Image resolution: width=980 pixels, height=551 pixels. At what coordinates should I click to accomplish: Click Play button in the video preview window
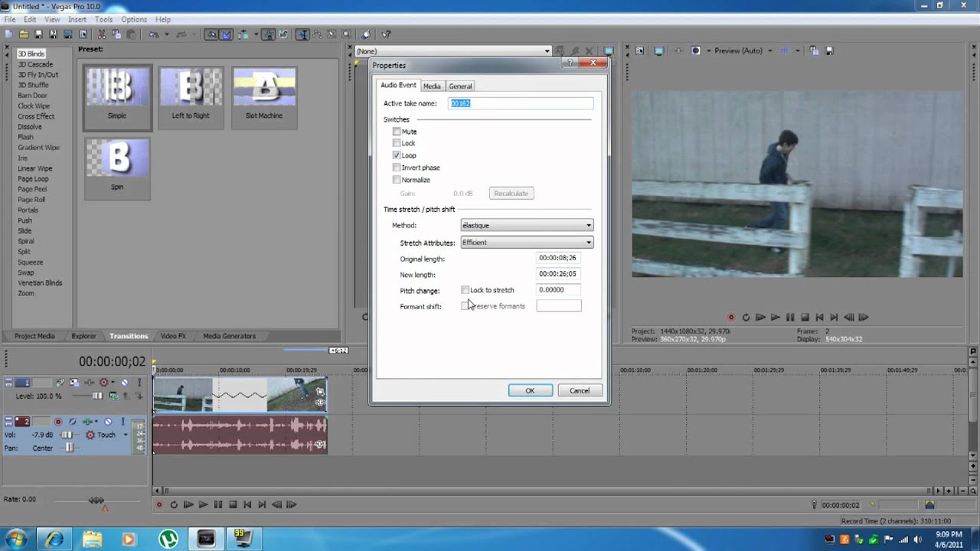tap(775, 317)
